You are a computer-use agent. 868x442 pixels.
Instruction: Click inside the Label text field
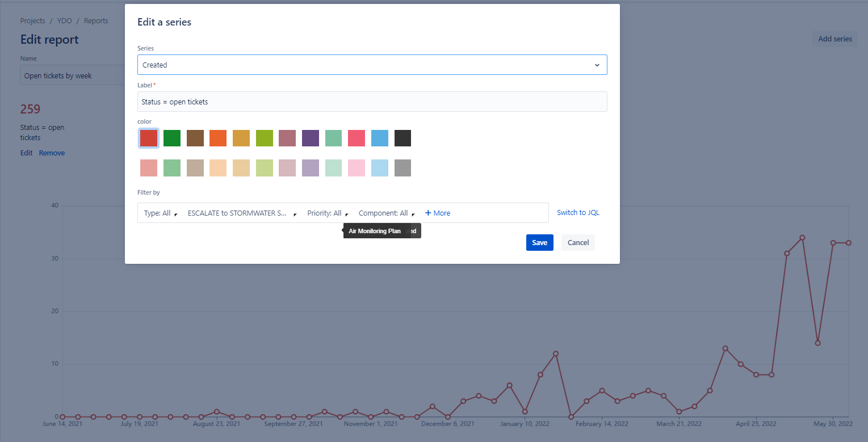coord(372,102)
